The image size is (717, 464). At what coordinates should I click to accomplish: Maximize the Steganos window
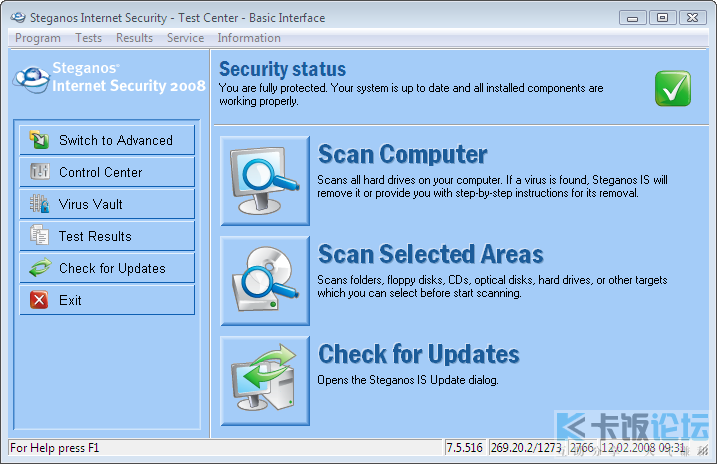(x=662, y=18)
